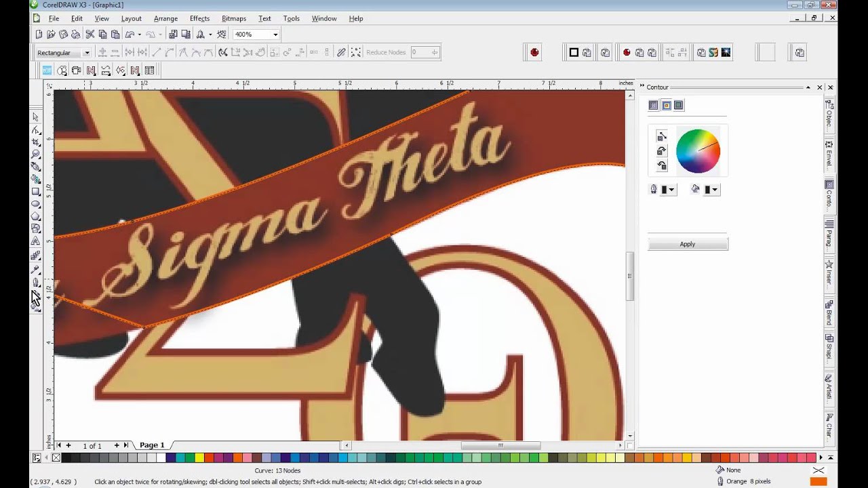This screenshot has width=868, height=488.
Task: Click the horizontal scrollbar thumb below the canvas
Action: pos(500,445)
